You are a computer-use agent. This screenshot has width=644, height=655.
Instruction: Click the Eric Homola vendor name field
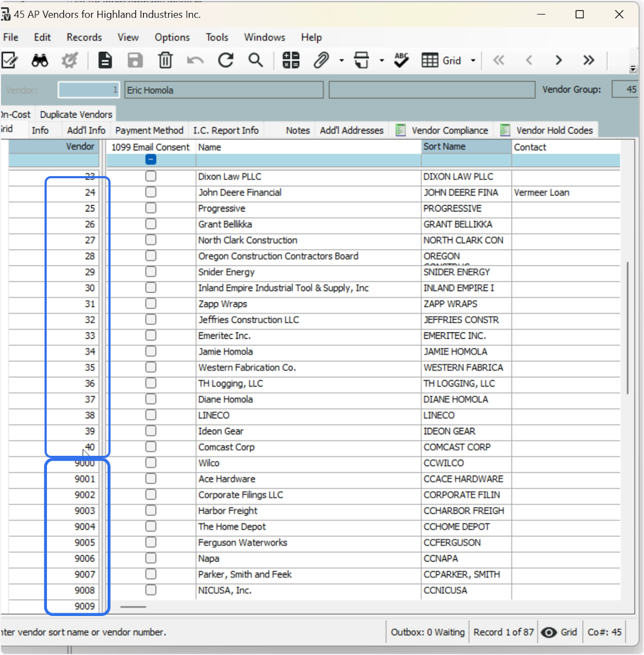(224, 90)
